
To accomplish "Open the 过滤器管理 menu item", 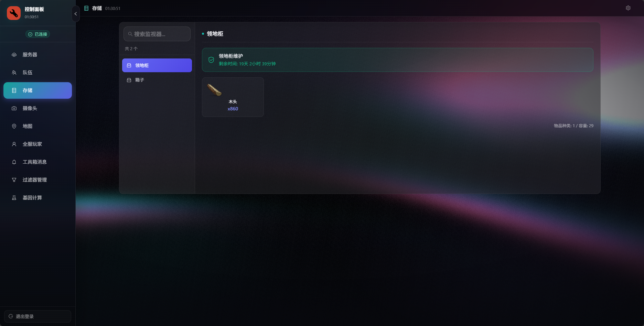I will 37,180.
